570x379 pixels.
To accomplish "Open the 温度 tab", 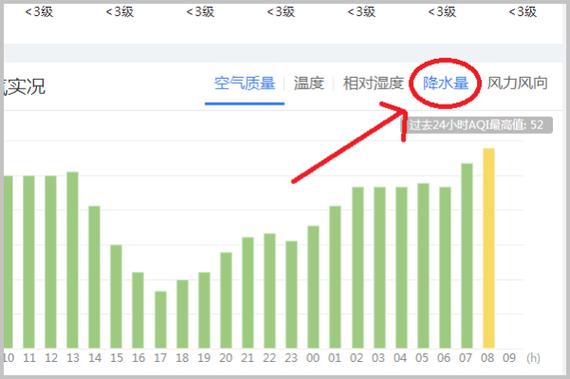I will coord(309,83).
